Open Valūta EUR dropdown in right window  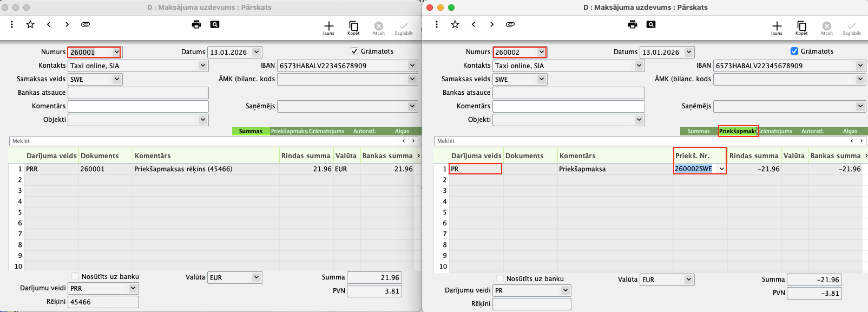pyautogui.click(x=688, y=279)
